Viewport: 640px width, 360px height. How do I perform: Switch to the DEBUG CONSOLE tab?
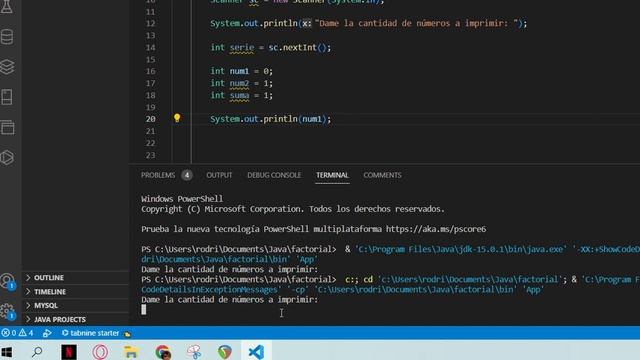point(274,175)
